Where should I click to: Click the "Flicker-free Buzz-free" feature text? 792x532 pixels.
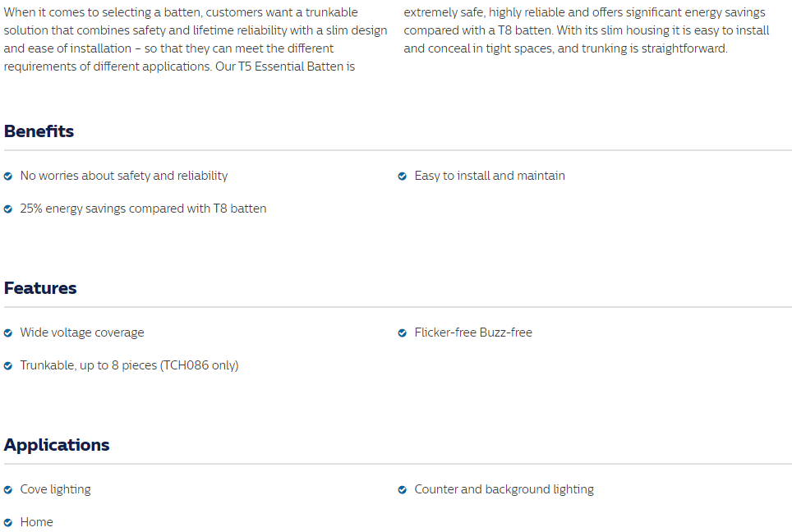coord(473,332)
